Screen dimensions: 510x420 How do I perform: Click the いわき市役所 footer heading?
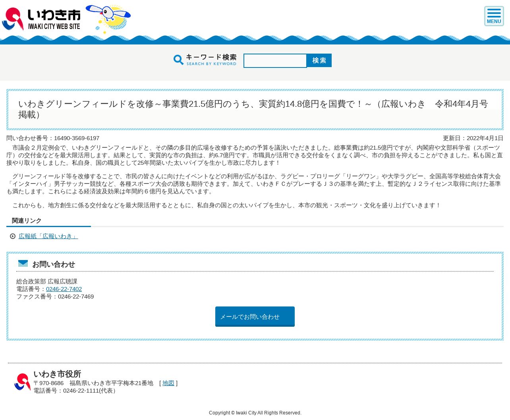pos(57,374)
